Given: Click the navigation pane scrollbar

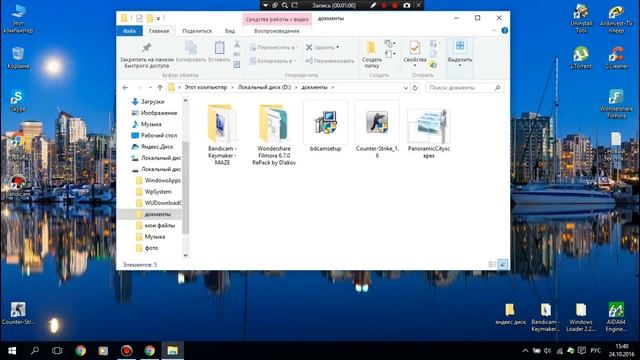Looking at the screenshot, I should pyautogui.click(x=185, y=187).
